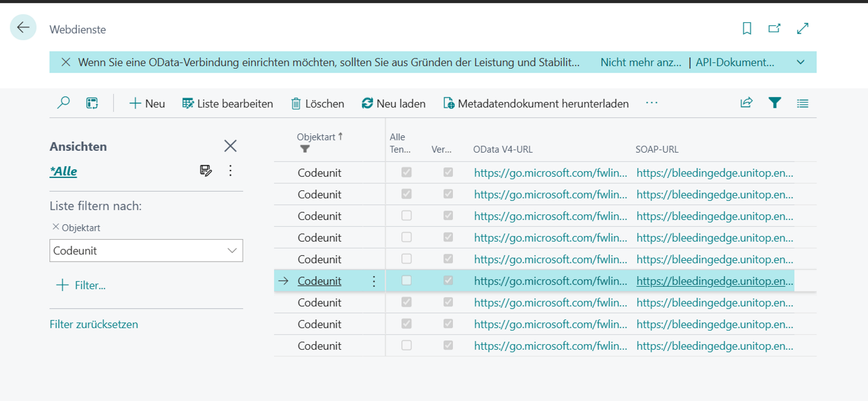The width and height of the screenshot is (868, 401).
Task: Click the save view icon beside Alle
Action: click(x=205, y=171)
